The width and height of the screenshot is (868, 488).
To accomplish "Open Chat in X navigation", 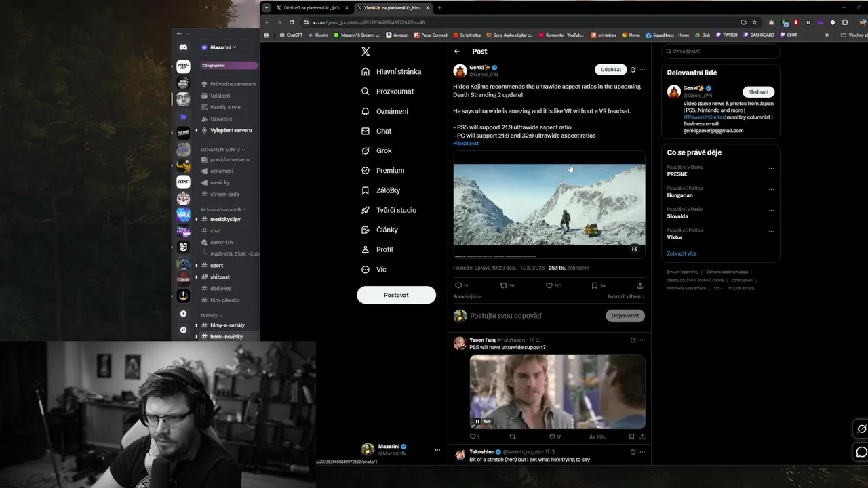I will pyautogui.click(x=376, y=131).
